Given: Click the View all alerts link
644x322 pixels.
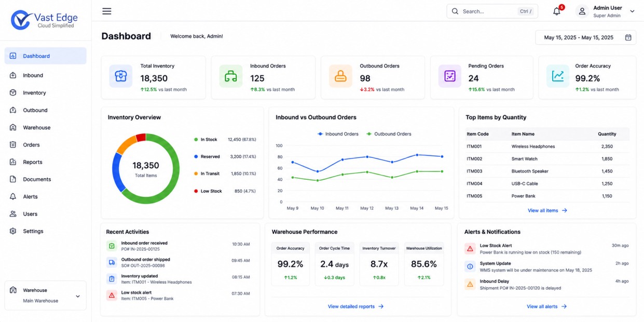Looking at the screenshot, I should pos(547,306).
